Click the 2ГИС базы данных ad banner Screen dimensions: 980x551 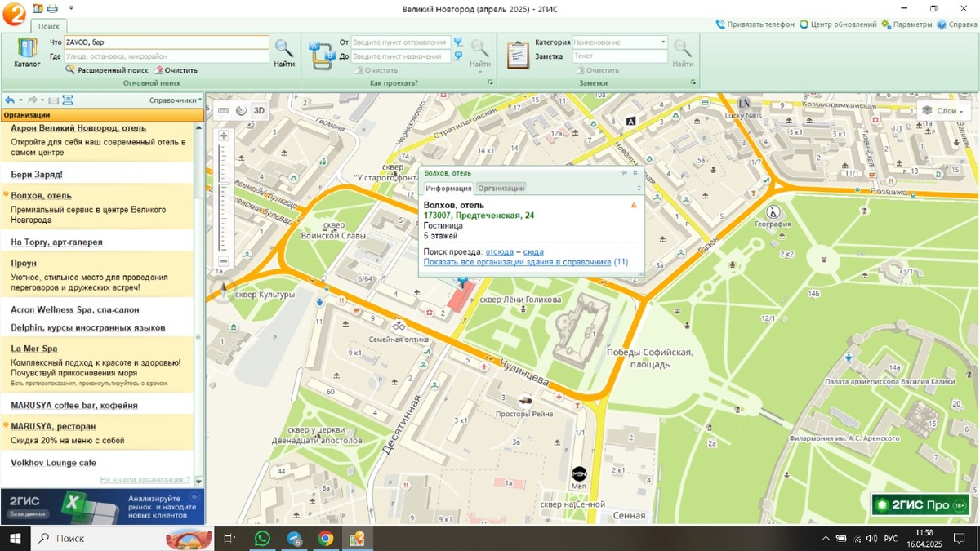(102, 506)
